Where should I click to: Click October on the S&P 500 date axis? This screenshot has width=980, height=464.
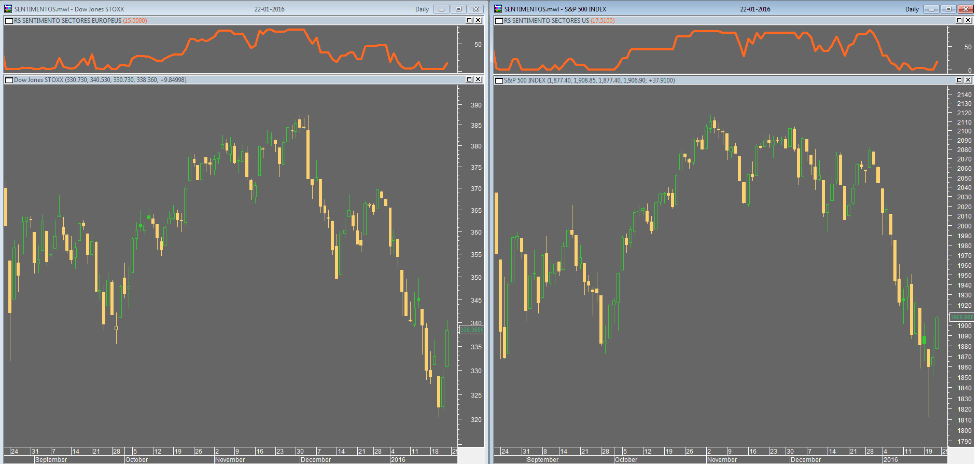[626, 460]
